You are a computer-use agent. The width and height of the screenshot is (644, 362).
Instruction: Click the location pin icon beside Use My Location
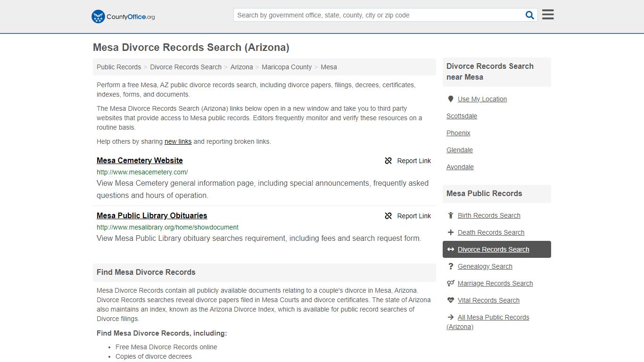click(x=451, y=99)
